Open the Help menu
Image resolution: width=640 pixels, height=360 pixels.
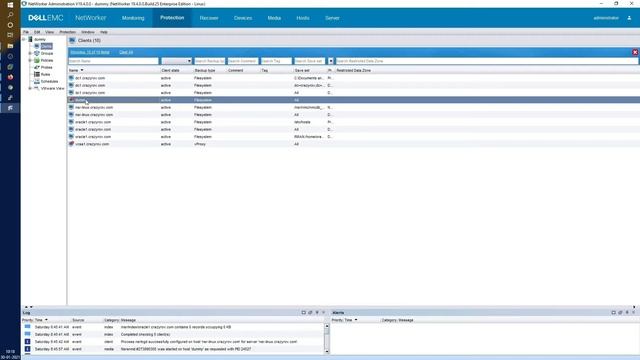[x=104, y=32]
